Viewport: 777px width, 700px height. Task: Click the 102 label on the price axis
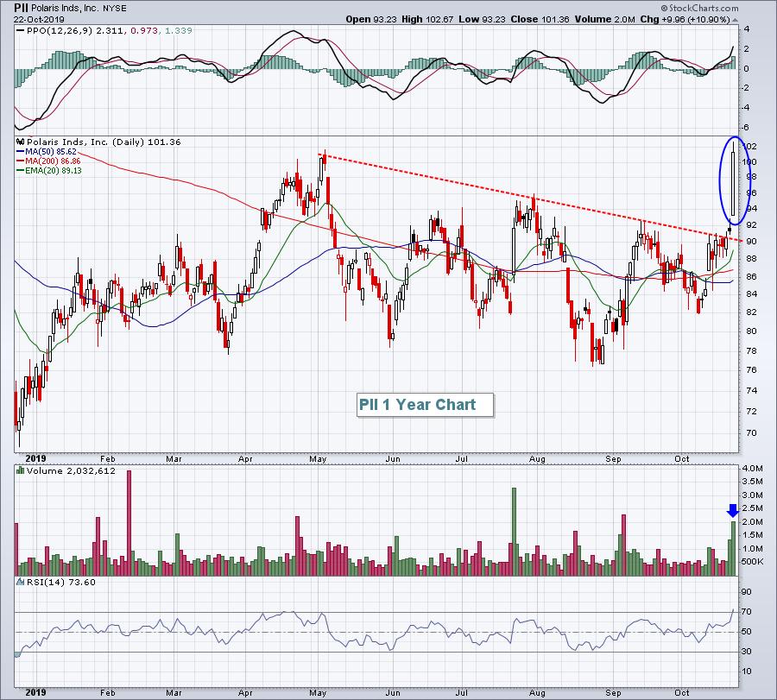pyautogui.click(x=749, y=146)
